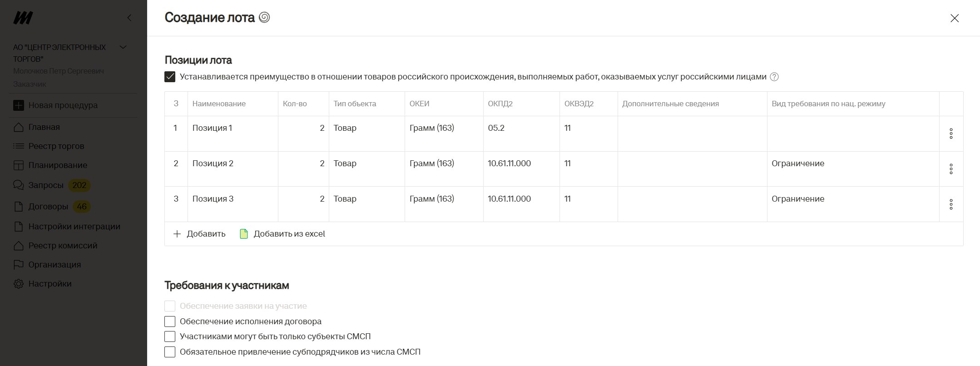Collapse the sidebar with the left chevron
The width and height of the screenshot is (980, 366).
129,18
